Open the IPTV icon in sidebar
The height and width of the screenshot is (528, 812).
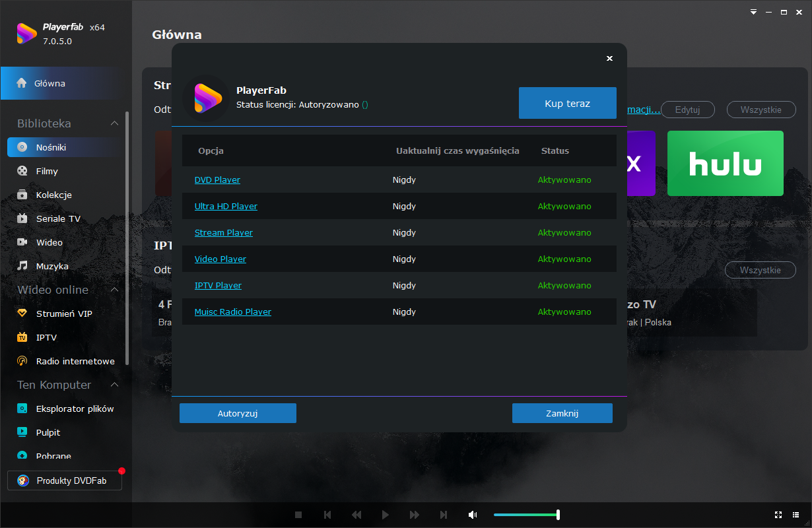pyautogui.click(x=22, y=337)
